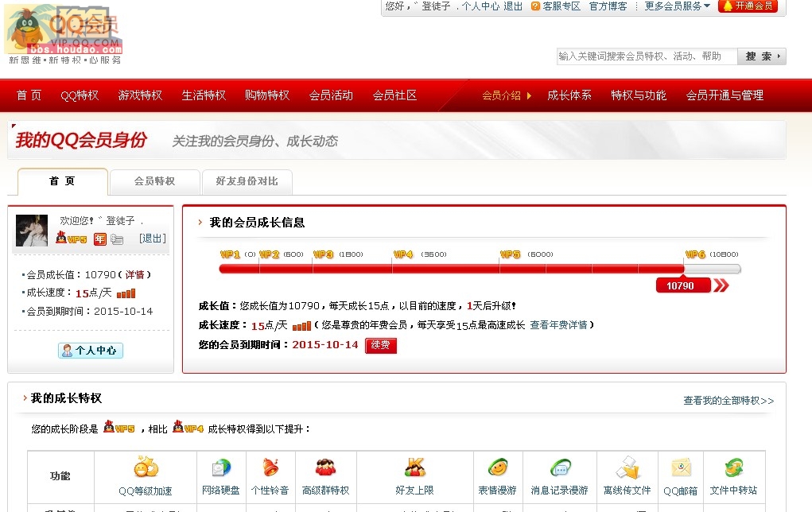Click the 搜索 button

click(x=761, y=56)
